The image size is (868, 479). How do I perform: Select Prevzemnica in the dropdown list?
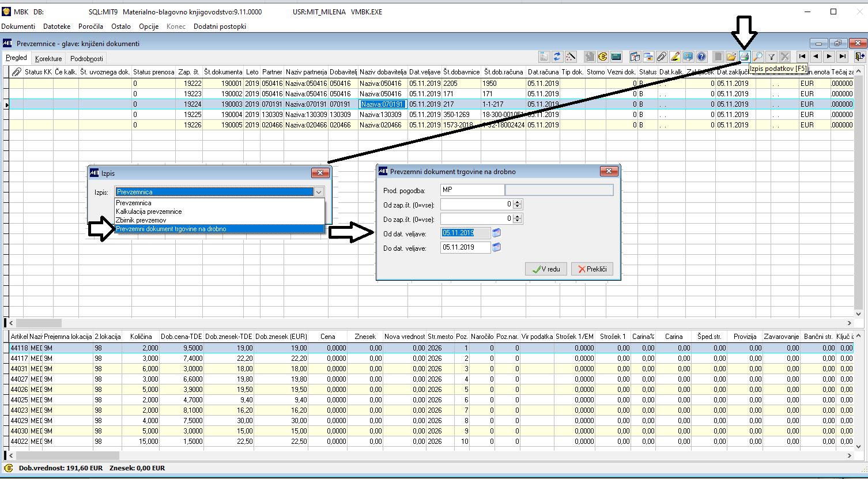220,203
